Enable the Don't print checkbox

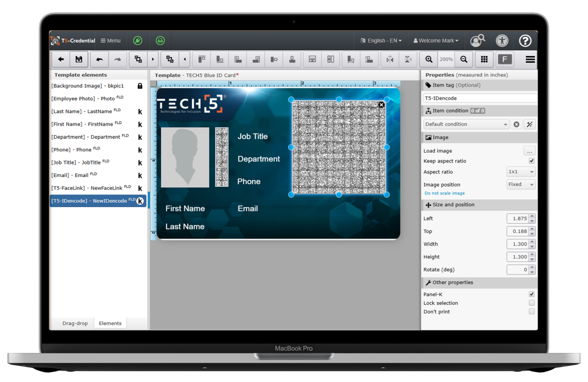click(531, 311)
